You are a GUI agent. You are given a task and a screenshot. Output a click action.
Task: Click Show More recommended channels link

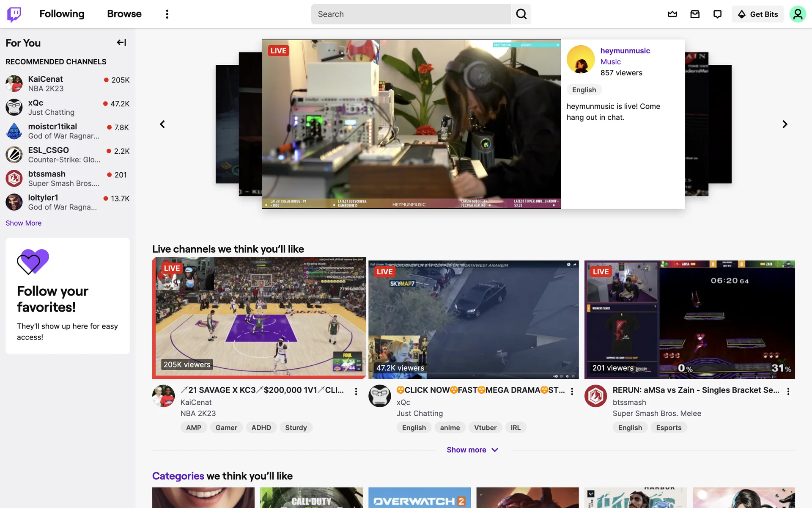[24, 223]
